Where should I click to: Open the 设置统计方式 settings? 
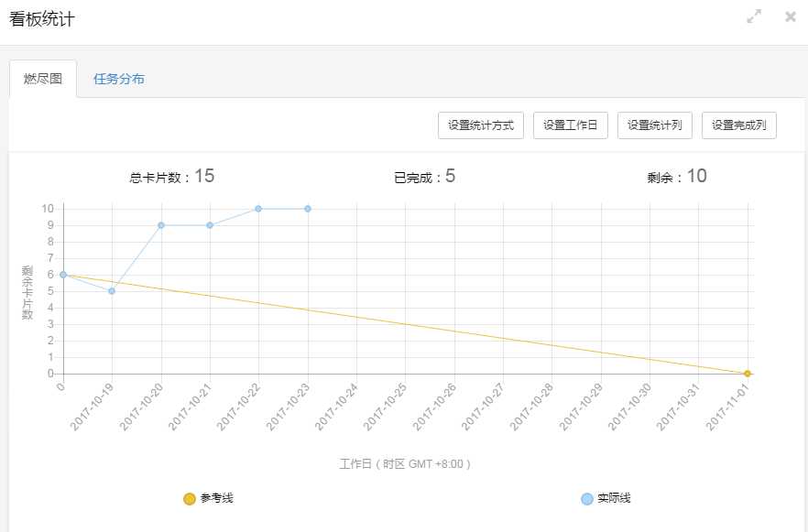[480, 125]
